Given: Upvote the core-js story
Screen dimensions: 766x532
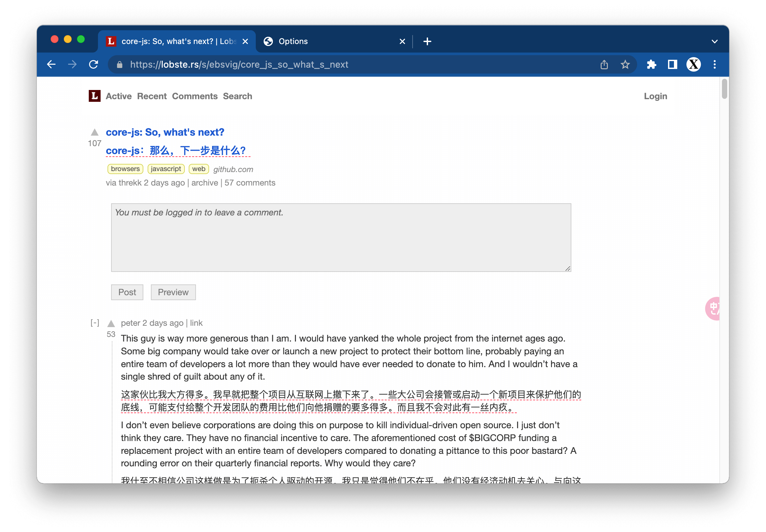Looking at the screenshot, I should (x=95, y=133).
